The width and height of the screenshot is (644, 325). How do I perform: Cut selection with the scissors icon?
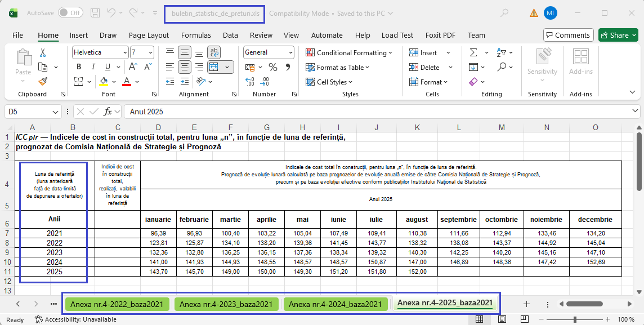point(42,52)
